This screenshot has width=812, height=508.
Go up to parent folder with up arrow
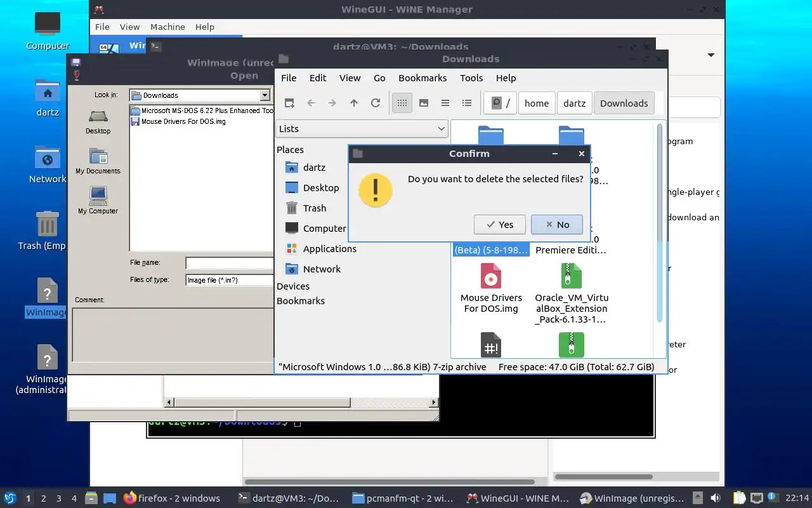(354, 103)
